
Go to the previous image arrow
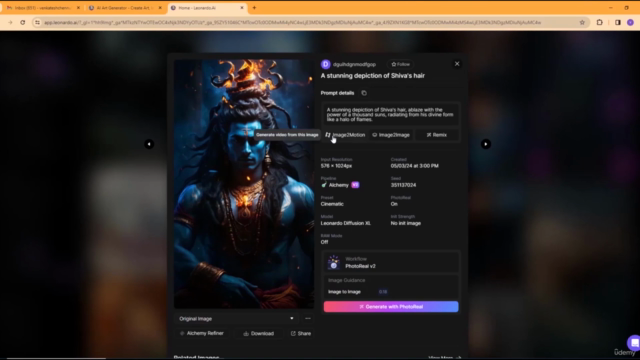tap(149, 144)
